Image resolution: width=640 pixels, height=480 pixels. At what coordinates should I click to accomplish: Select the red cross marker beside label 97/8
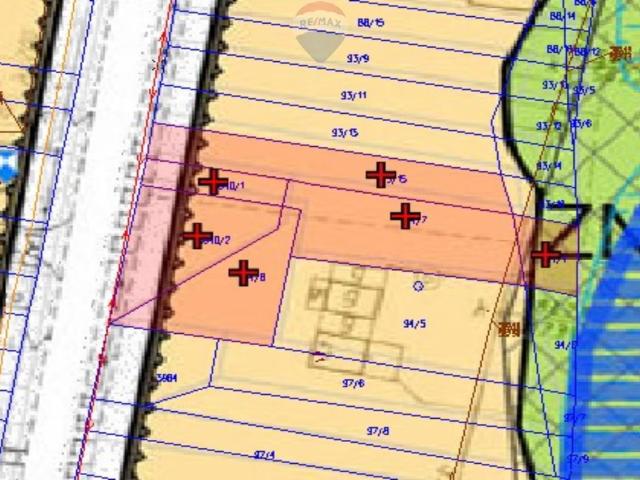pos(243,272)
